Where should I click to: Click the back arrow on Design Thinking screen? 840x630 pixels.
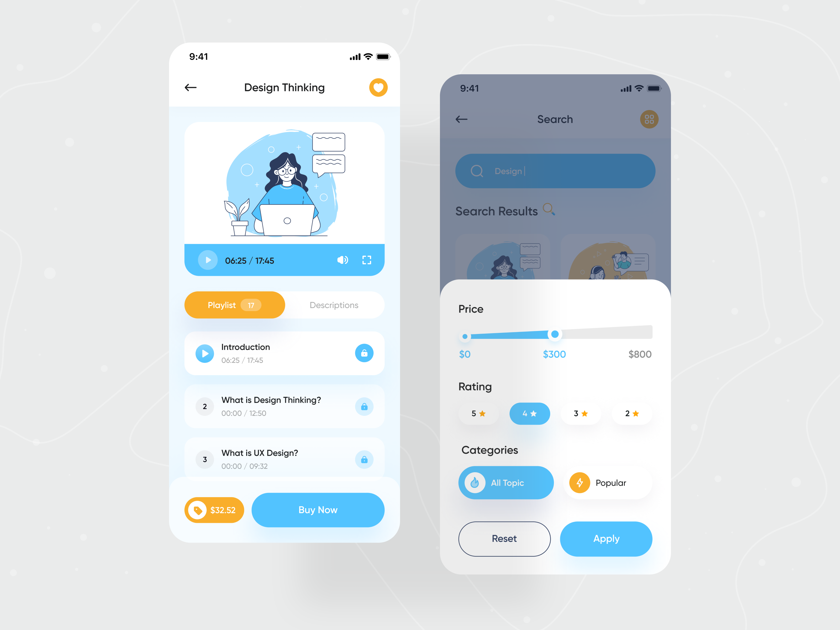[x=191, y=87]
